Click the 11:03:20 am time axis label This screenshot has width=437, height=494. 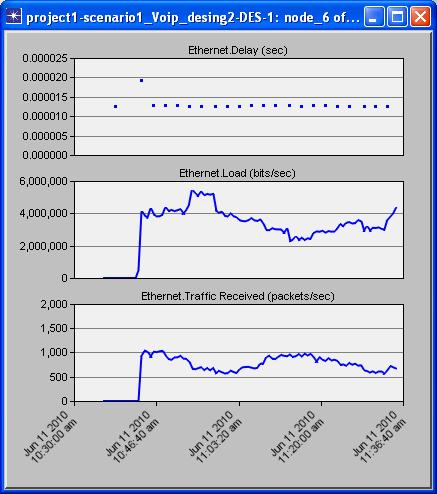tap(215, 437)
